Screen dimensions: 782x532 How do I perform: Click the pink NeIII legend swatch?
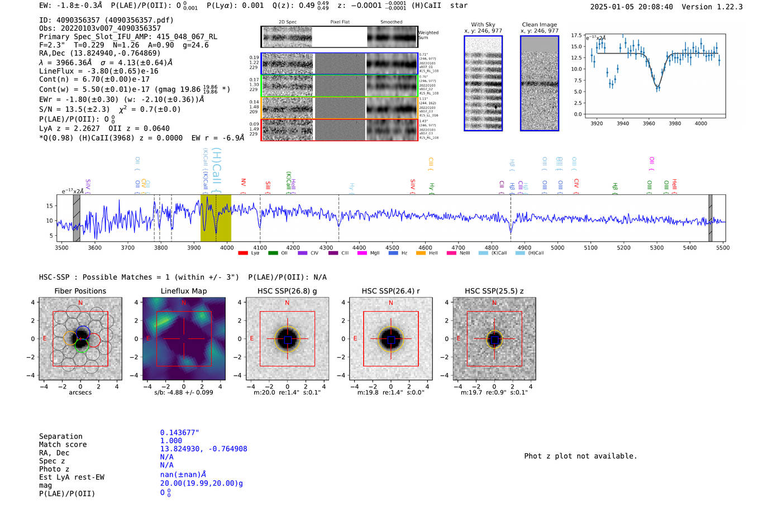(x=452, y=253)
